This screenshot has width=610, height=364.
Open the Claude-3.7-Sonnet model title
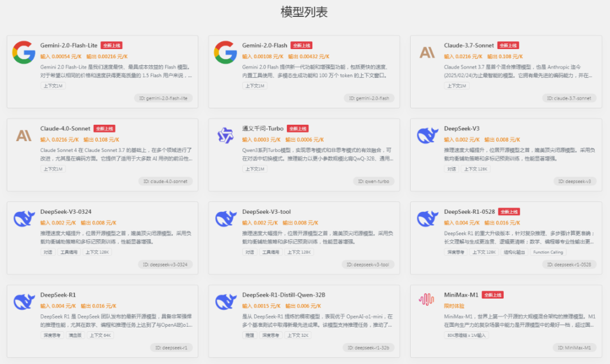point(469,46)
